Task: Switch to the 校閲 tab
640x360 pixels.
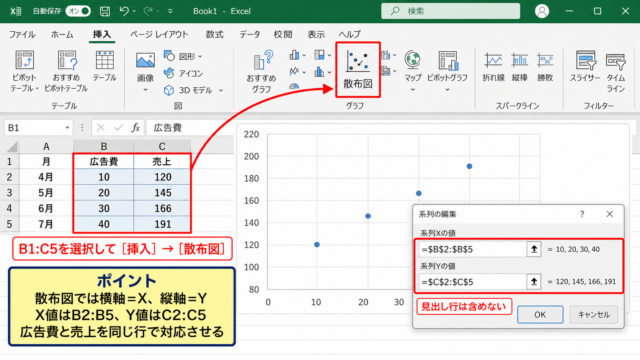Action: tap(282, 34)
